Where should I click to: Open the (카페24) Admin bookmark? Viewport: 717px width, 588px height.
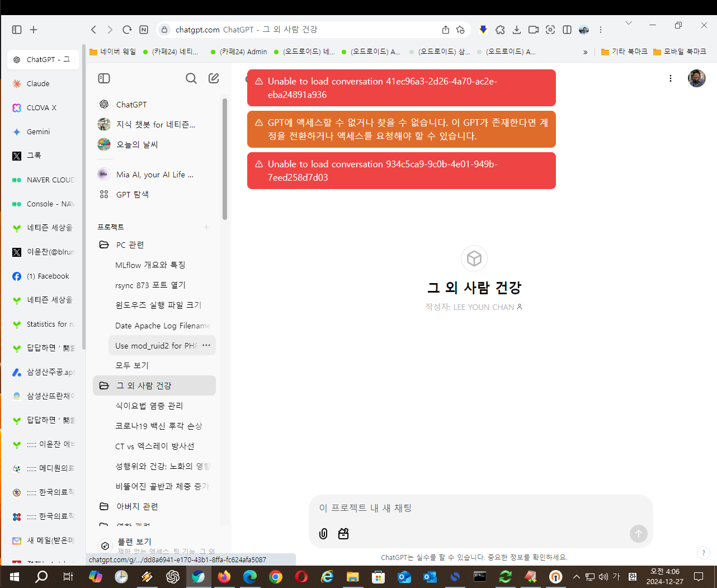[239, 51]
